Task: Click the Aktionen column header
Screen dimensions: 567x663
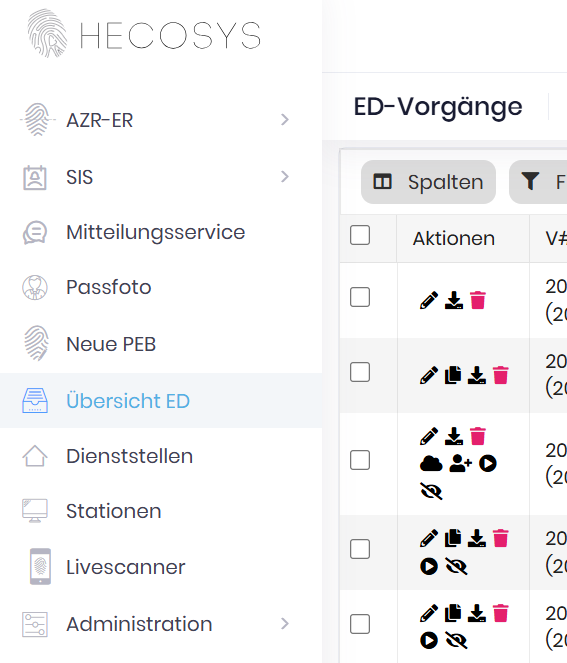Action: point(454,238)
